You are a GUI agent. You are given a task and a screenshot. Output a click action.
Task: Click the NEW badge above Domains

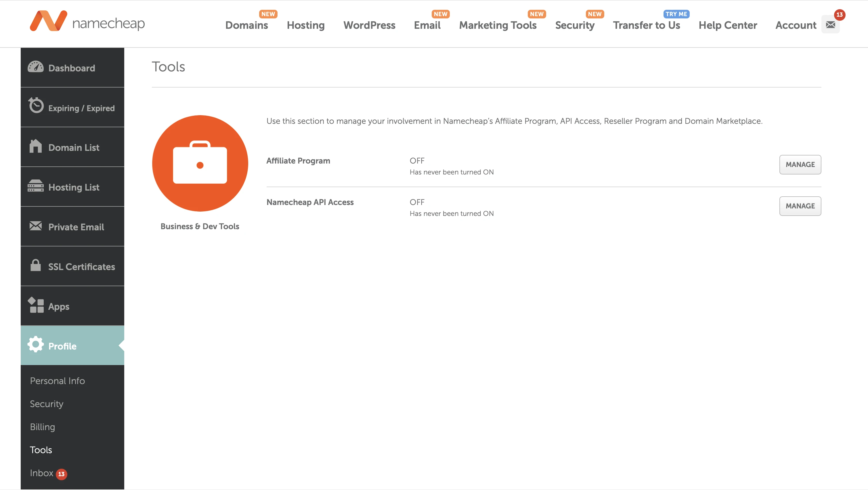[268, 14]
